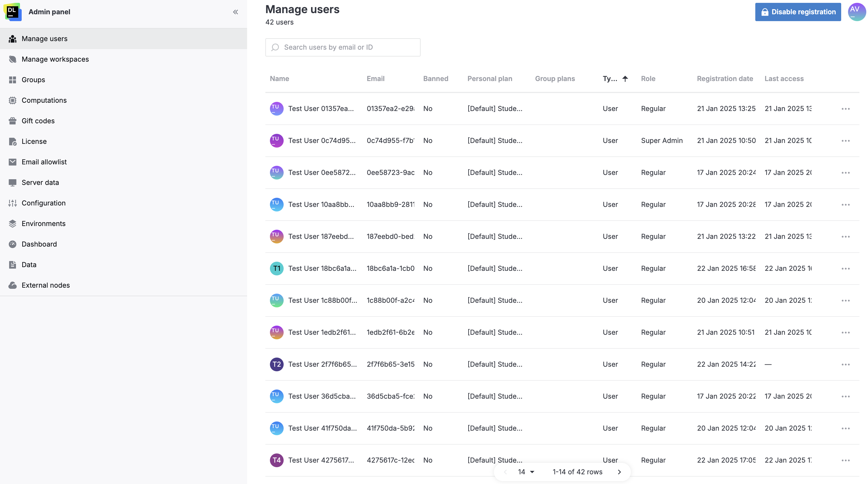View the License page
This screenshot has width=868, height=484.
[34, 141]
